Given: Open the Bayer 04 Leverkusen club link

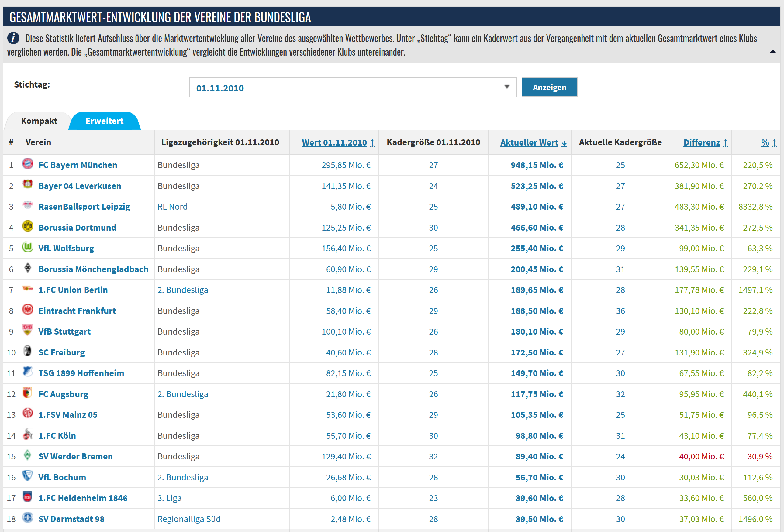Looking at the screenshot, I should pyautogui.click(x=80, y=186).
